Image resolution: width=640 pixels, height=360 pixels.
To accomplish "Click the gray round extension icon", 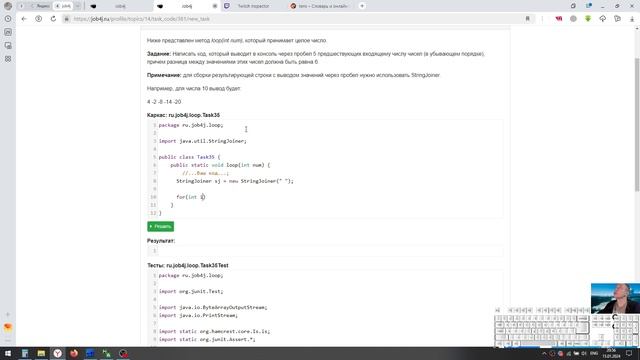I will click(x=573, y=19).
